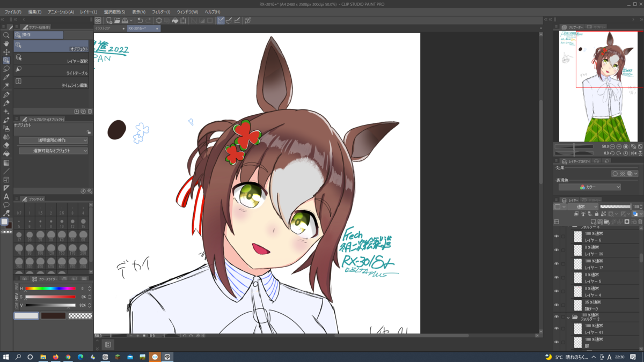The image size is (644, 362).
Task: Select the Move layer tool
Action: point(6,52)
